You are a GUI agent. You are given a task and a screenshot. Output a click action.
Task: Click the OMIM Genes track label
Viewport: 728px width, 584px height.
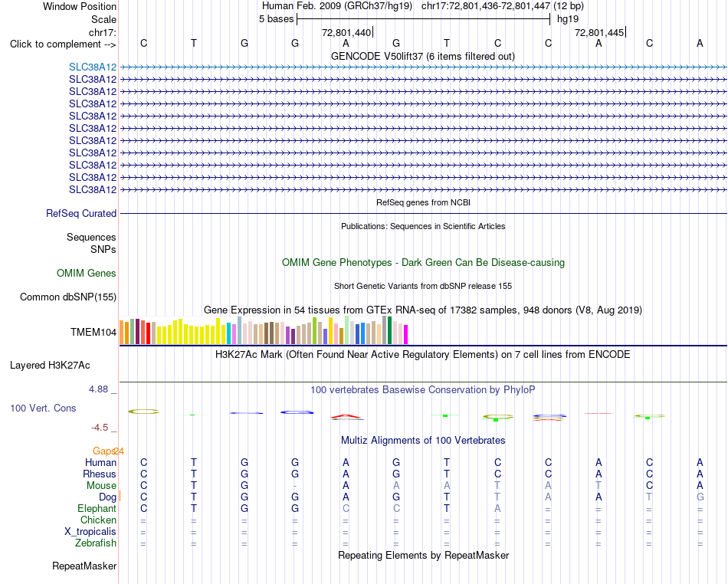(86, 274)
